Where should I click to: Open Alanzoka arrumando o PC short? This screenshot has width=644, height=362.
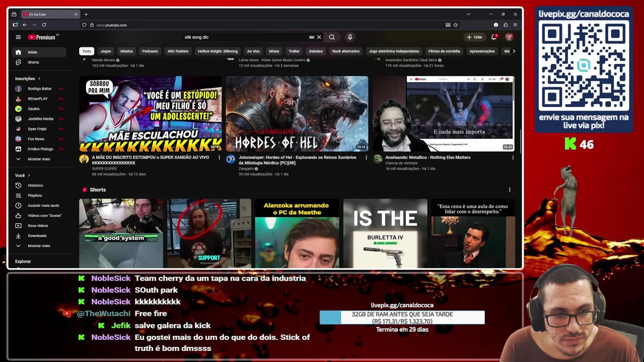pyautogui.click(x=297, y=234)
